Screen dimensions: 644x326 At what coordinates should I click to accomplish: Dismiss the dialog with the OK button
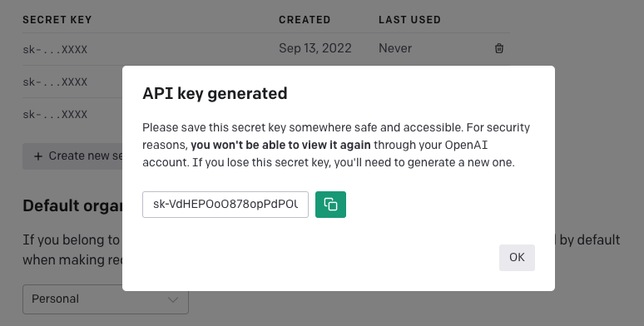(517, 258)
